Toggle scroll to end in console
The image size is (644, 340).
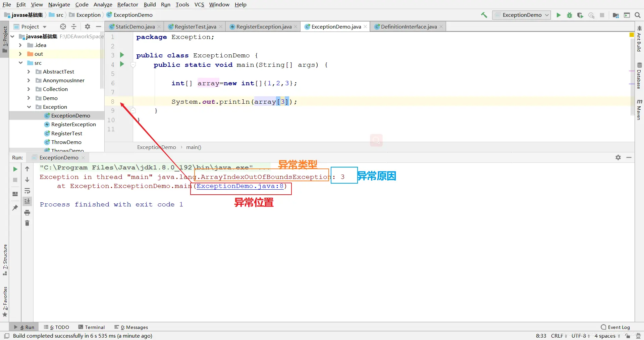[x=27, y=201]
